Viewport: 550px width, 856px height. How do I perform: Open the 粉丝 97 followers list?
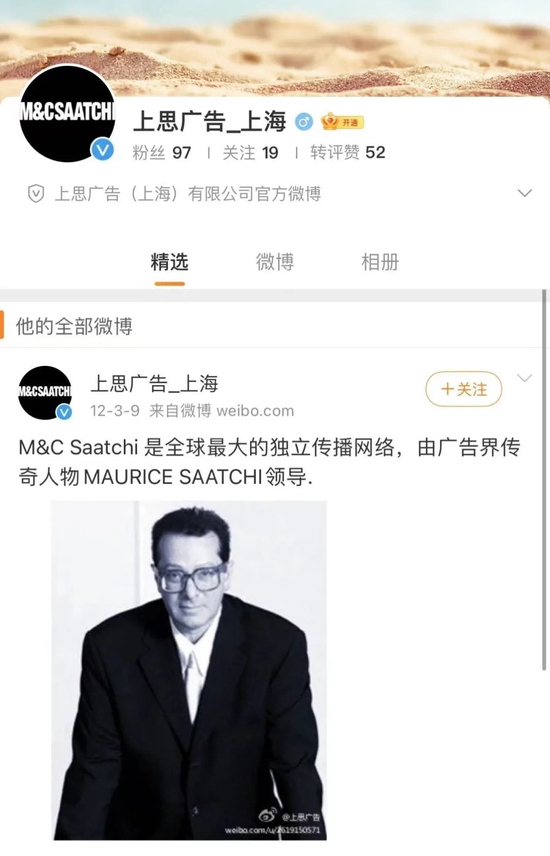[162, 152]
